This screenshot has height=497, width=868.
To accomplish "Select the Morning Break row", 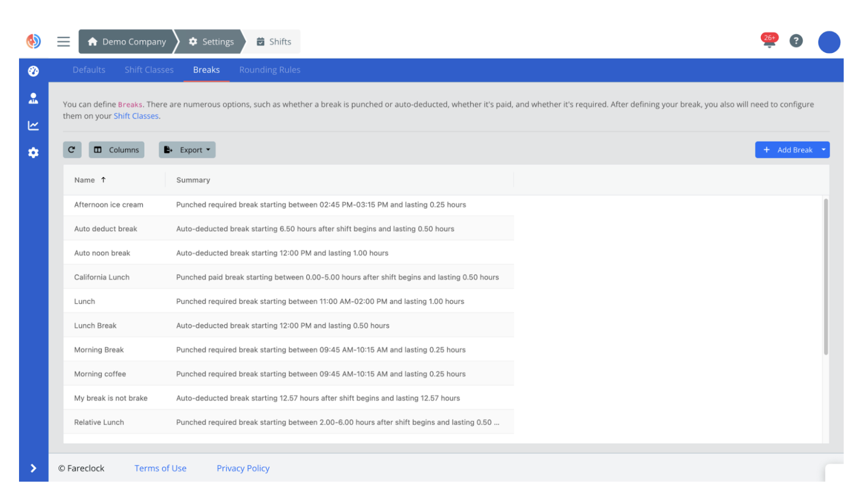I will click(289, 350).
